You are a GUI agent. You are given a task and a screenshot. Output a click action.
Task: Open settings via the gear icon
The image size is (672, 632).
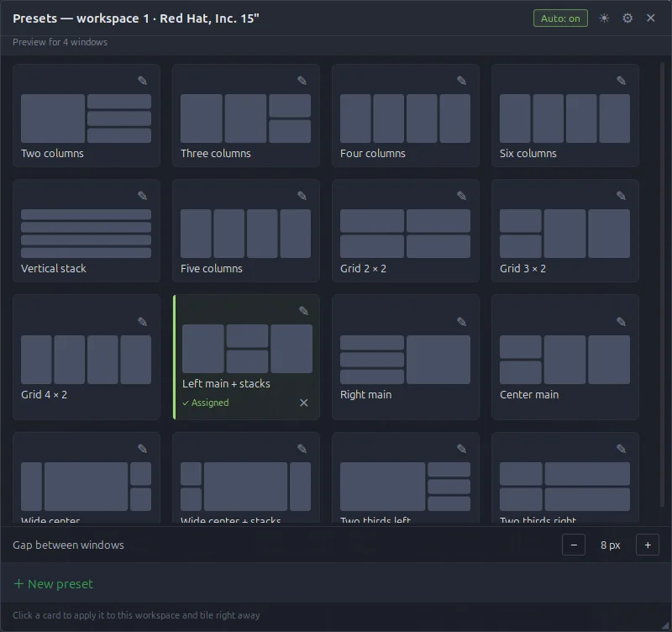coord(627,18)
